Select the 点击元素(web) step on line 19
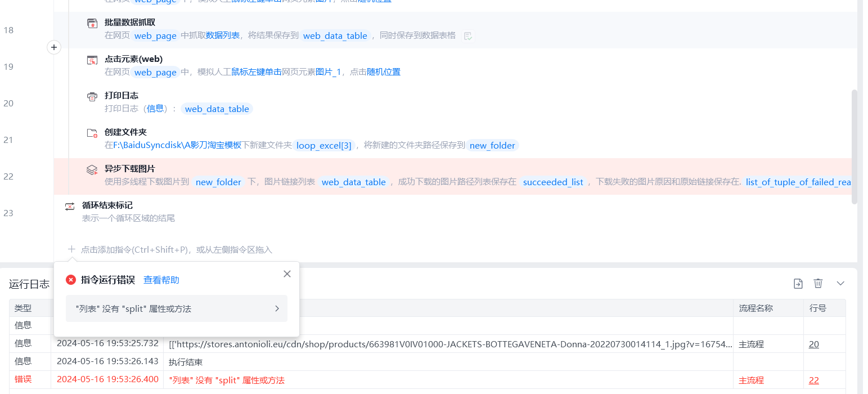The width and height of the screenshot is (868, 394). click(133, 59)
